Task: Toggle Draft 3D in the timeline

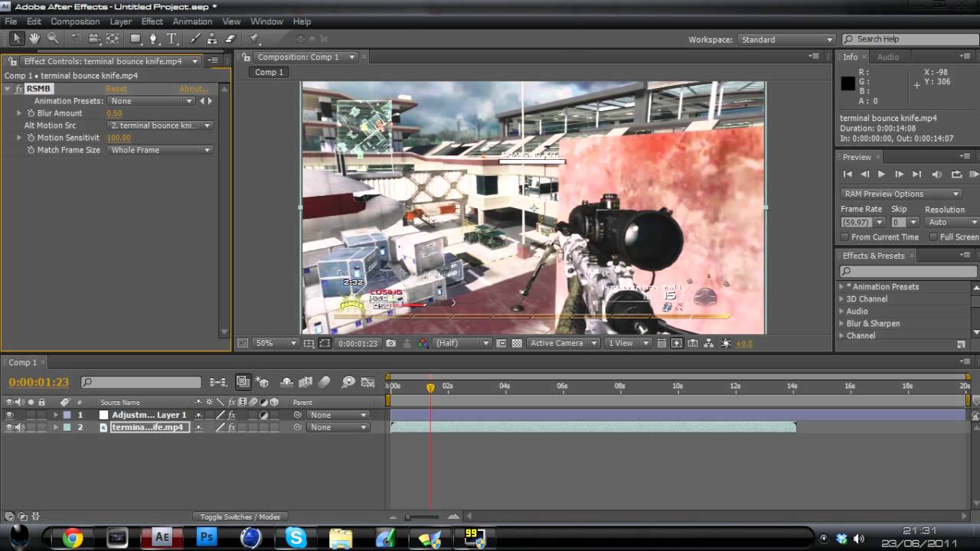Action: point(263,382)
